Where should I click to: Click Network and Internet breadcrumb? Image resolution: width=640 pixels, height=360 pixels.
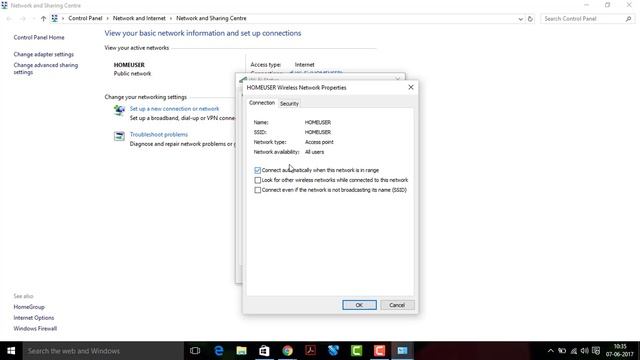tap(139, 18)
